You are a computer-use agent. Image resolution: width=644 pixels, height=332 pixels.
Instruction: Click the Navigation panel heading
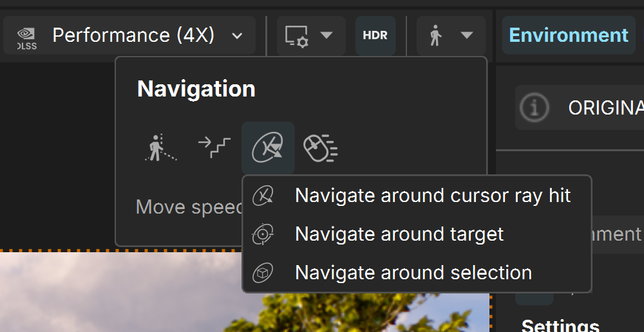coord(196,89)
